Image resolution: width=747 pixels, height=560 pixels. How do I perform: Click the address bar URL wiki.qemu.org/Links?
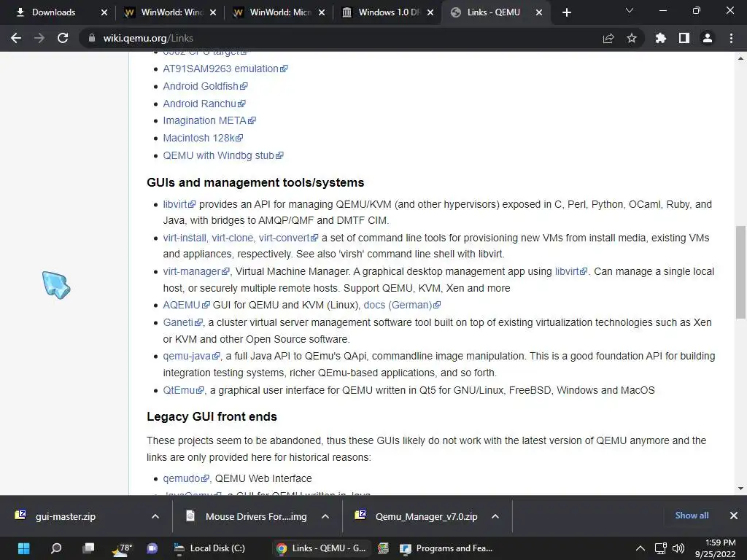pos(148,38)
